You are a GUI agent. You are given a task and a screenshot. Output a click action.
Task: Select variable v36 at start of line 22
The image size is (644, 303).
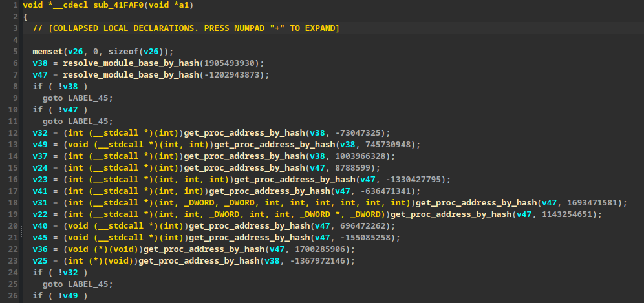(40, 249)
